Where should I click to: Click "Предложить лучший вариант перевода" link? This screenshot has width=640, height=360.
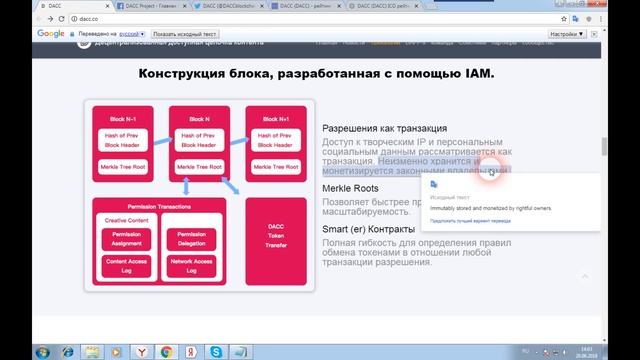coord(470,221)
